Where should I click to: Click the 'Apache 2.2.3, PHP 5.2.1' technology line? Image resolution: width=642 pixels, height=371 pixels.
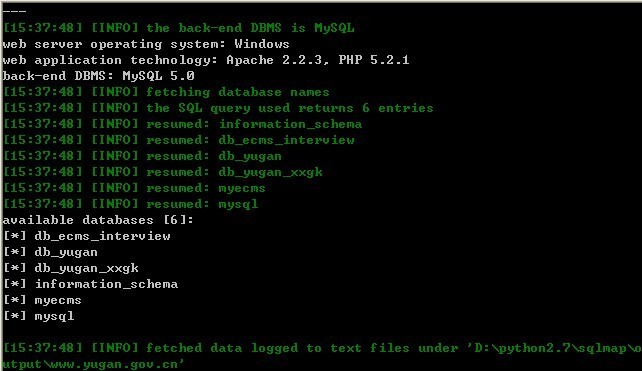pyautogui.click(x=206, y=60)
